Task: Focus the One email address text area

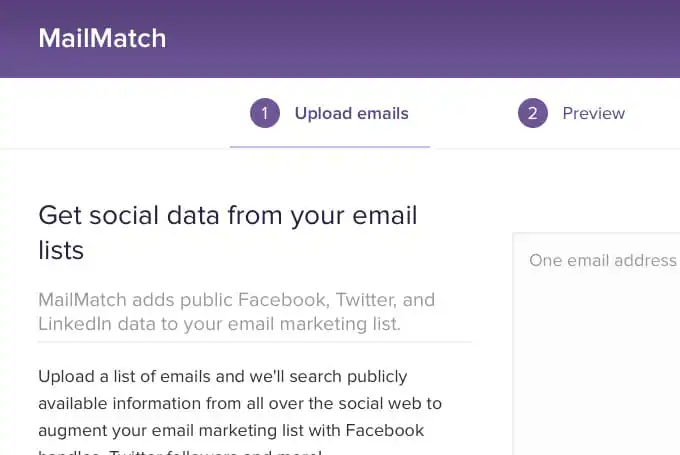Action: 602,260
